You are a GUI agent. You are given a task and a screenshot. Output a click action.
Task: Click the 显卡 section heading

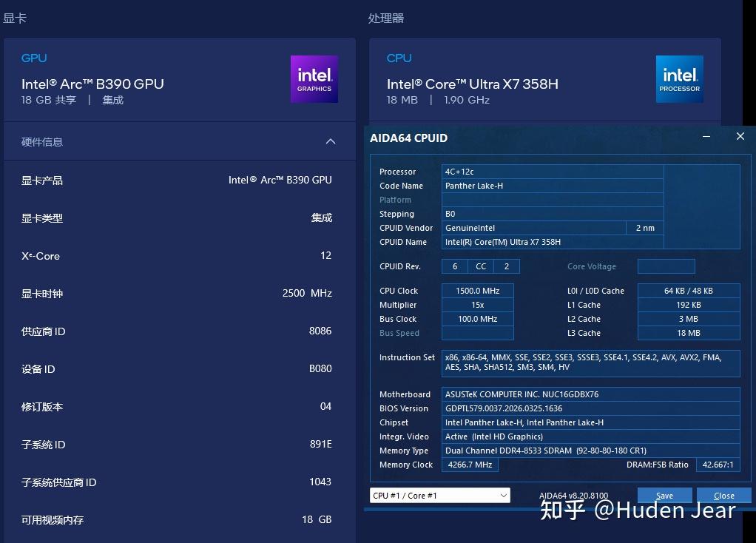click(15, 18)
